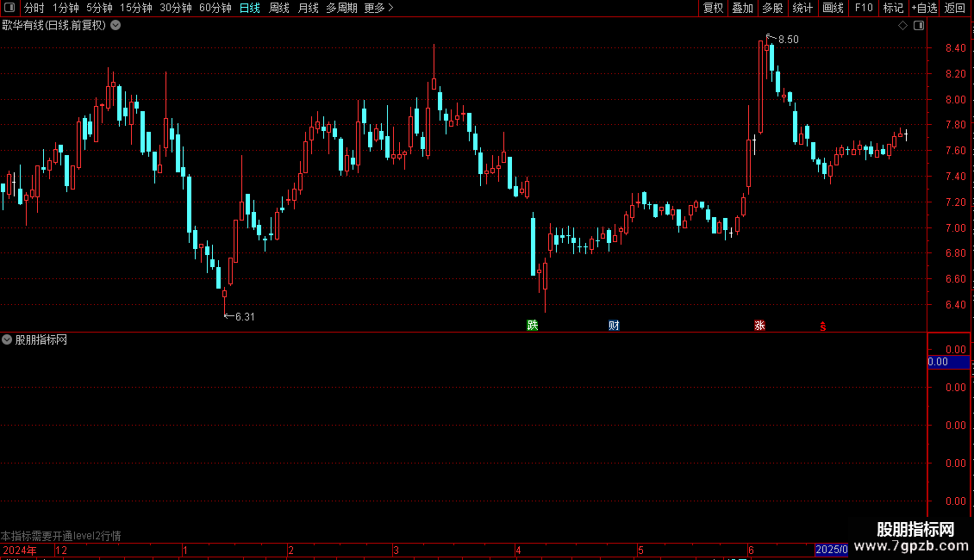Click the diamond marker icon above chart
Viewport: 974px width, 560px height.
pyautogui.click(x=903, y=26)
